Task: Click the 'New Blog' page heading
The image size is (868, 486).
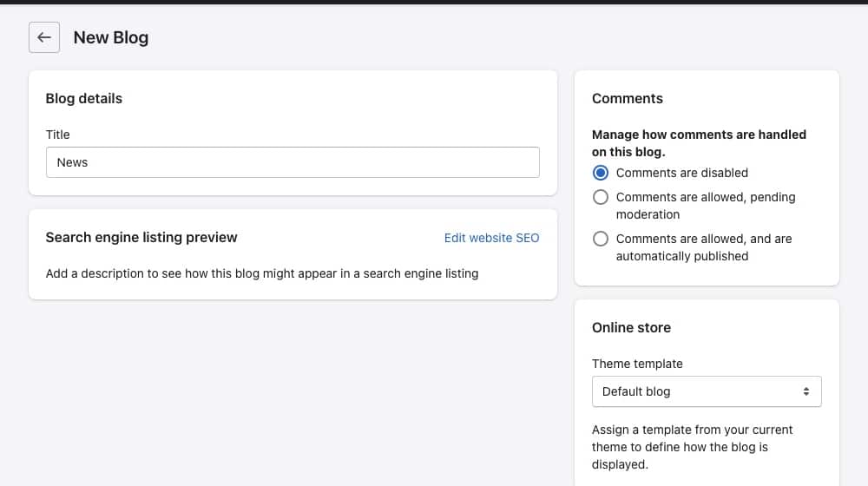Action: 111,37
